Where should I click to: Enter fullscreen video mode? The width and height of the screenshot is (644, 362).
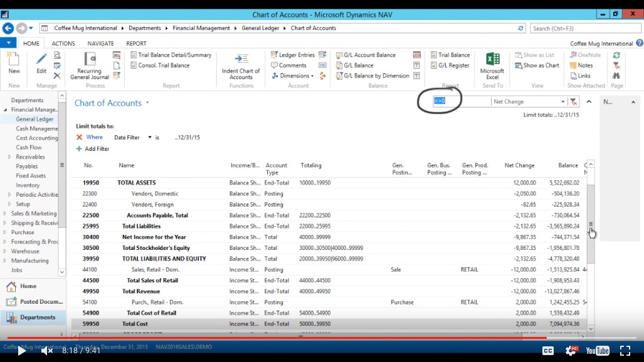tap(625, 351)
